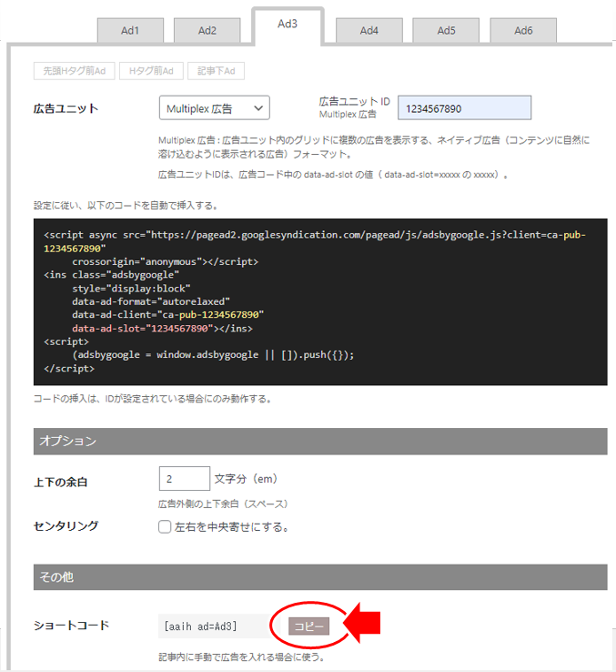
Task: Open the Ad4 tab
Action: tap(369, 30)
